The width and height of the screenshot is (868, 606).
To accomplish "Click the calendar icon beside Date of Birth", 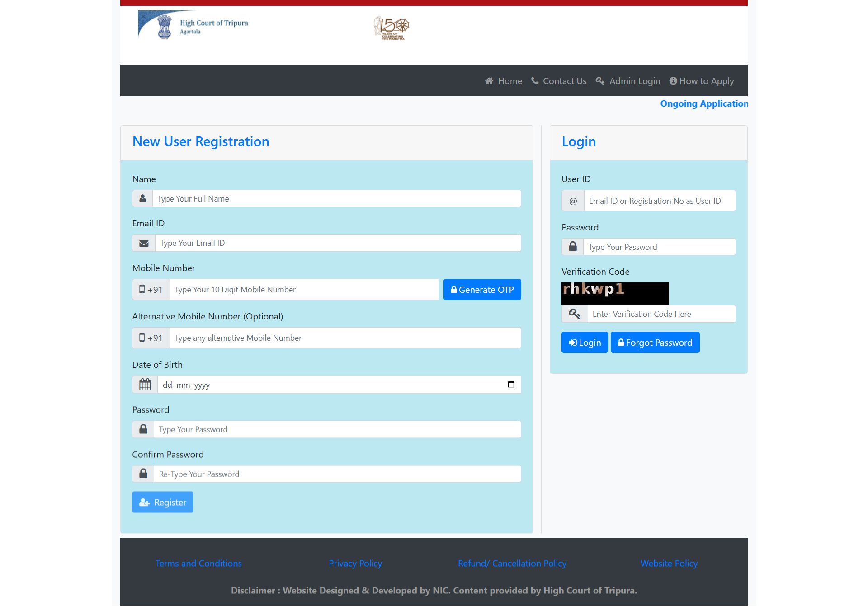I will 145,385.
